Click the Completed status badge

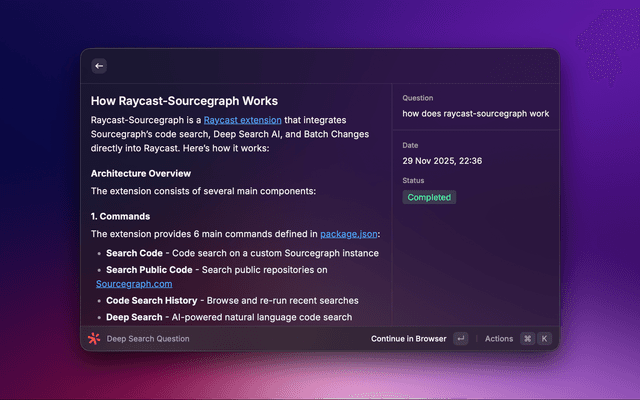[429, 197]
